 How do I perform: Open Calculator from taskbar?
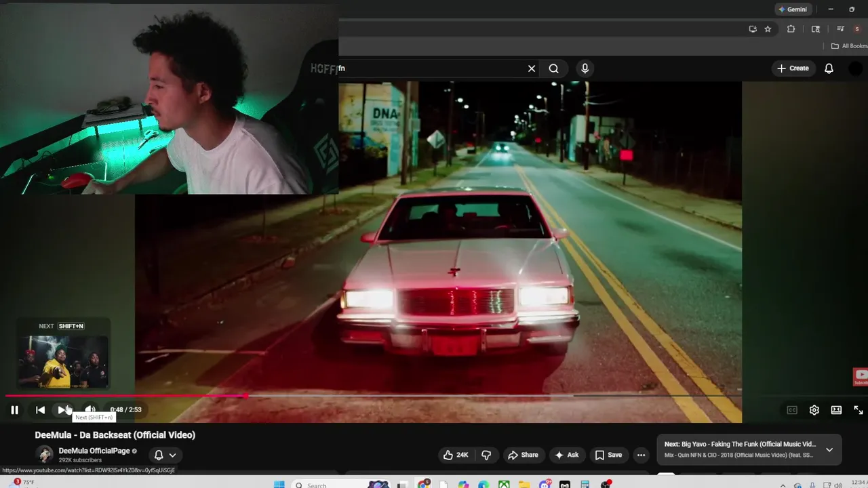click(x=585, y=484)
